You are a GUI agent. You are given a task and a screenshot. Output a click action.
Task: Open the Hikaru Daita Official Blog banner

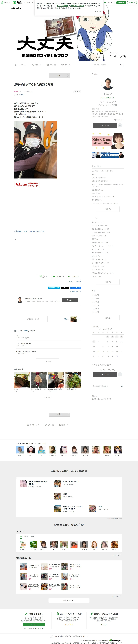coord(108,141)
